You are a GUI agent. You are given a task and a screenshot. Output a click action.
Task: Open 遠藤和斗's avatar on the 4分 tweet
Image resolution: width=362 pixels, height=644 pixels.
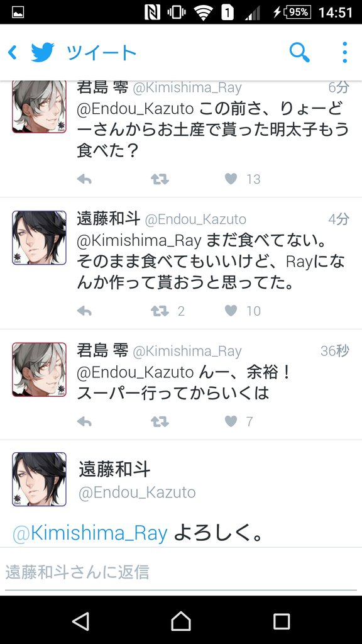[39, 238]
